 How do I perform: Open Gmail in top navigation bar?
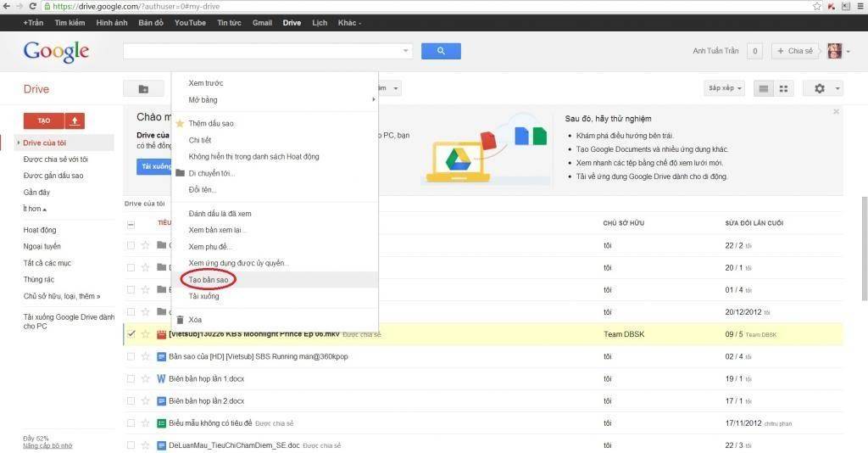[262, 23]
